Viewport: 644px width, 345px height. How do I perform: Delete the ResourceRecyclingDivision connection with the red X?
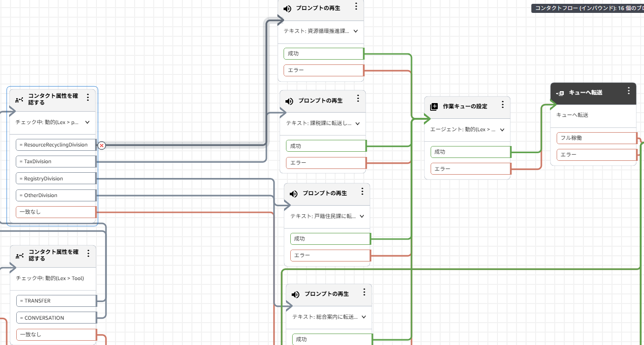click(101, 145)
